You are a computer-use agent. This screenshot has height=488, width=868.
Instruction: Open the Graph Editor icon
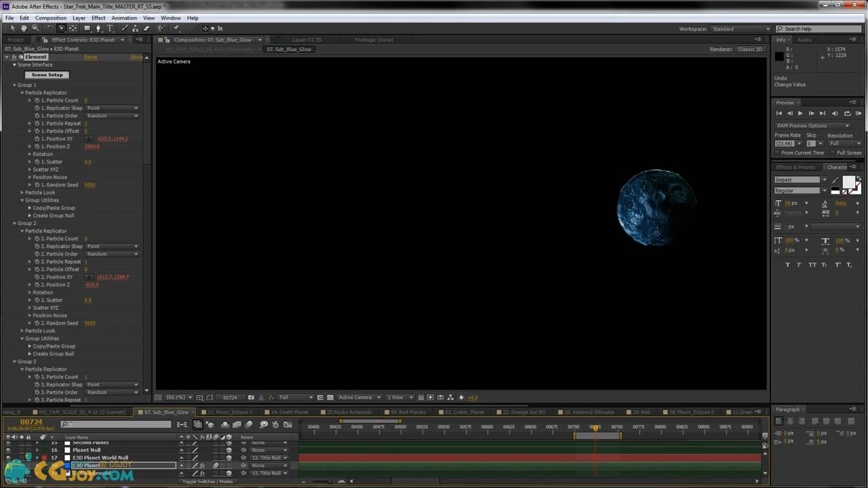pyautogui.click(x=288, y=424)
